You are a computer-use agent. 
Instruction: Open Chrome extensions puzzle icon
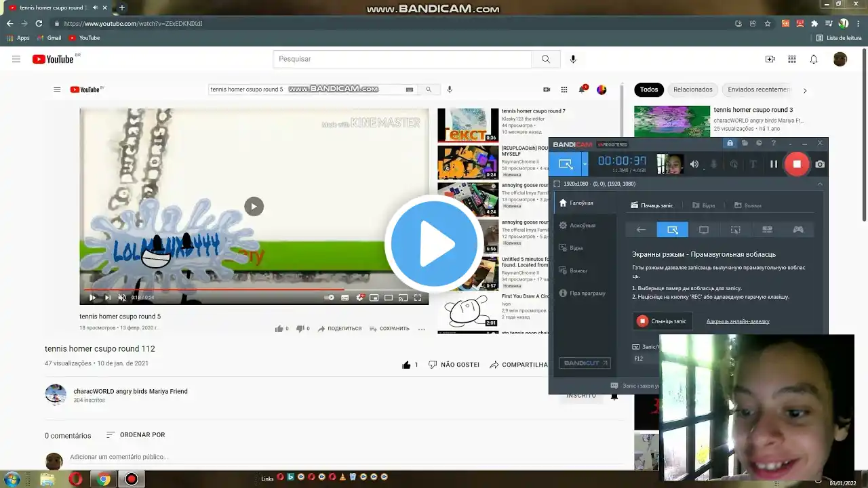click(814, 23)
